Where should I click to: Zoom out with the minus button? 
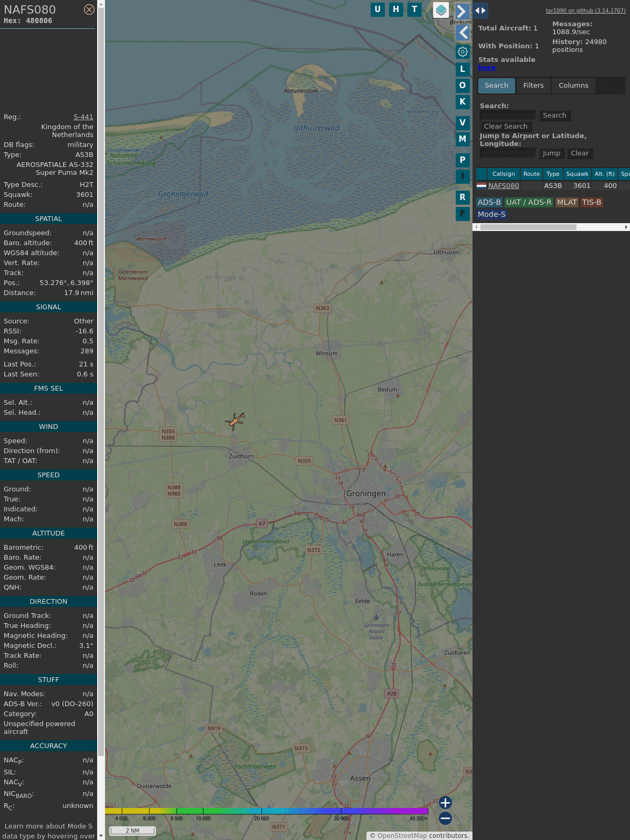[x=445, y=818]
